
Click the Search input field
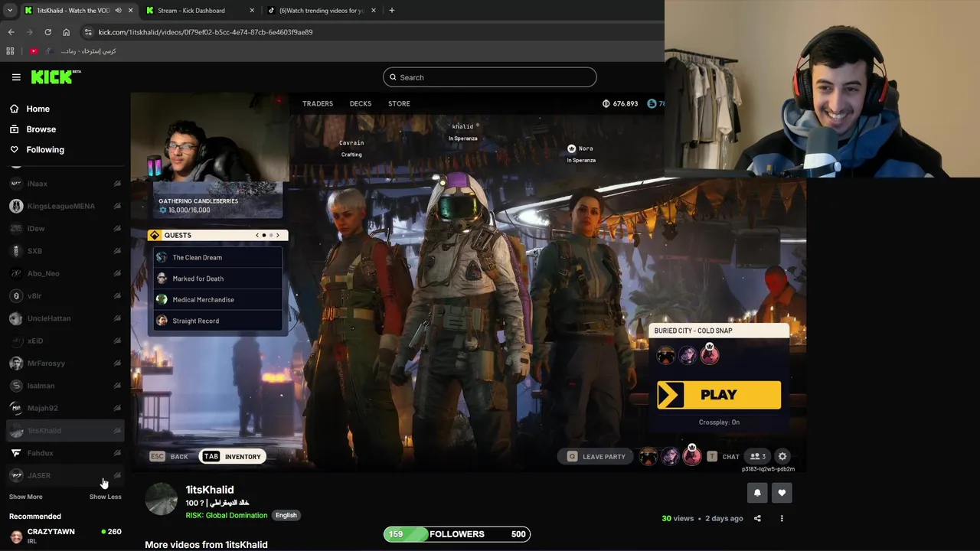point(490,77)
